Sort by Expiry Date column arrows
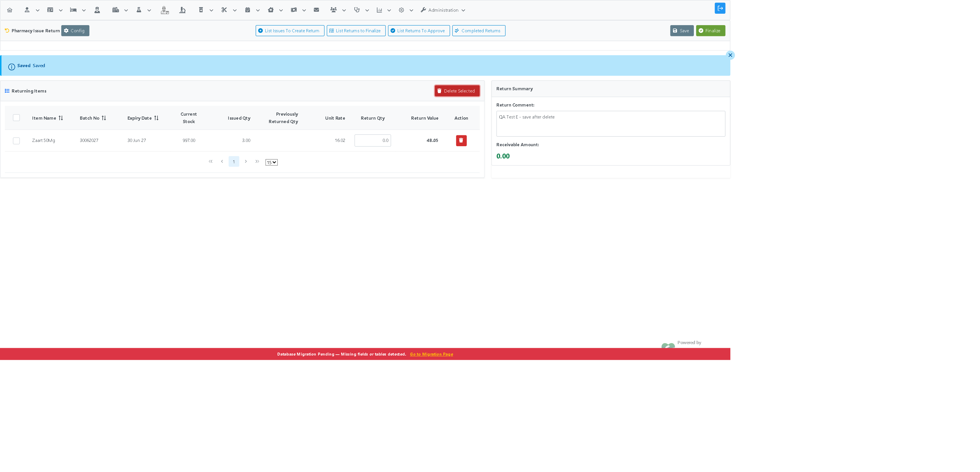 pos(156,118)
